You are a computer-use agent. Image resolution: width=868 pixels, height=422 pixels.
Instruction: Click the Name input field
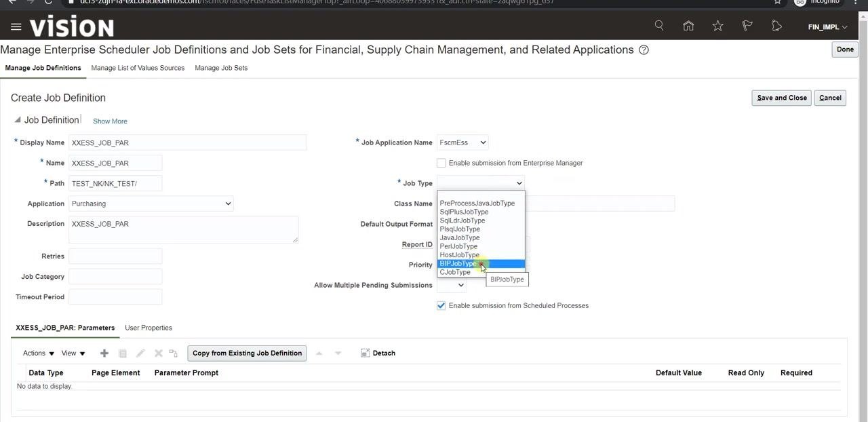pyautogui.click(x=115, y=163)
